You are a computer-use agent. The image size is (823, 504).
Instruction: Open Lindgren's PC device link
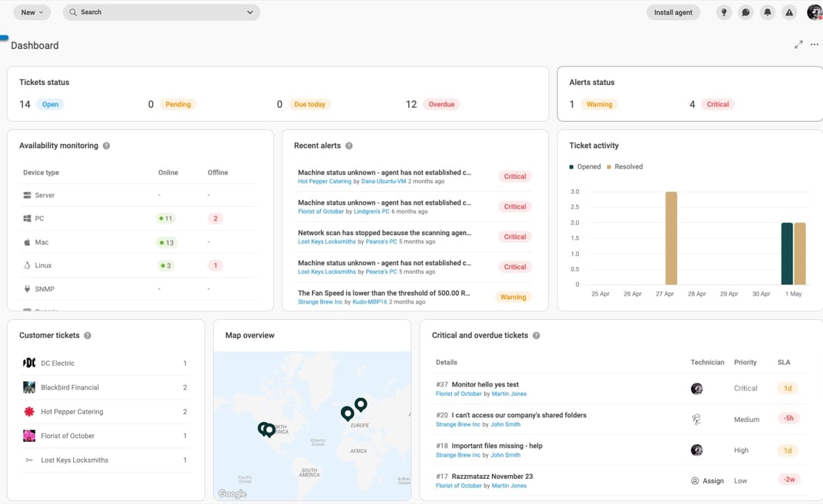coord(372,211)
